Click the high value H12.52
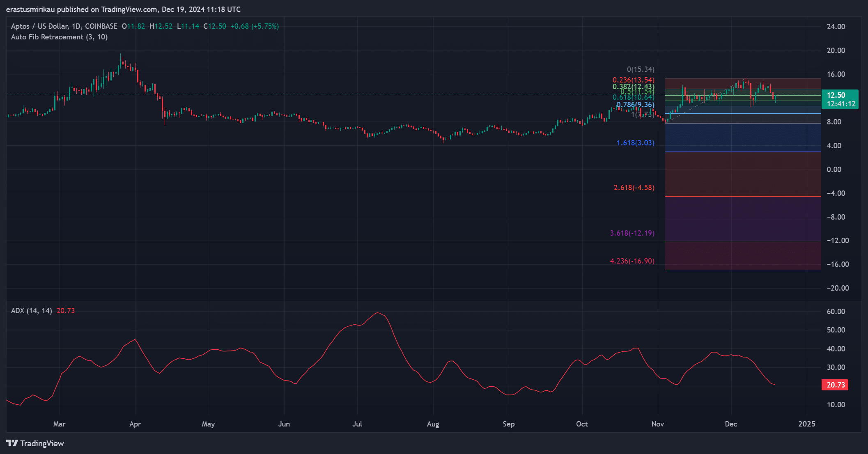This screenshot has width=868, height=454. pyautogui.click(x=161, y=26)
